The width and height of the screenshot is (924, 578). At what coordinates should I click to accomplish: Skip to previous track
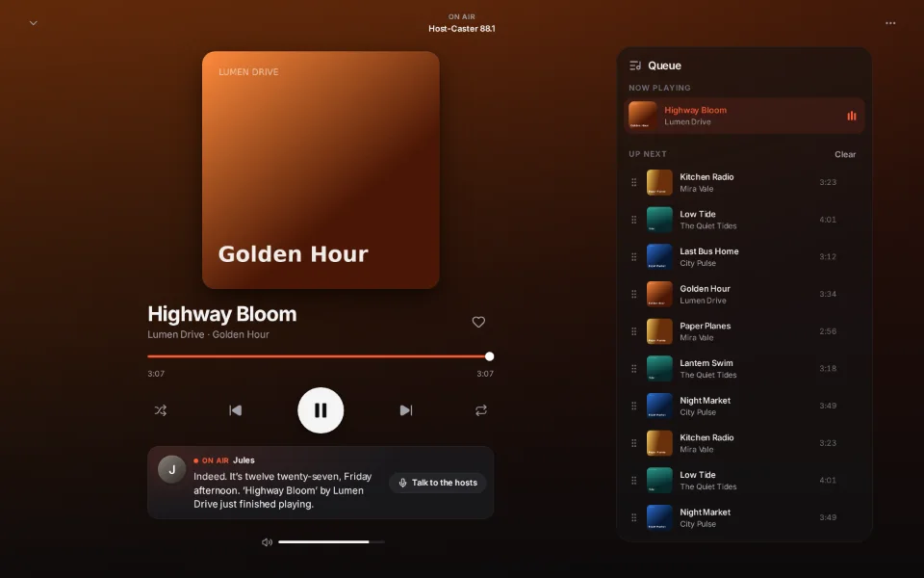pos(235,410)
